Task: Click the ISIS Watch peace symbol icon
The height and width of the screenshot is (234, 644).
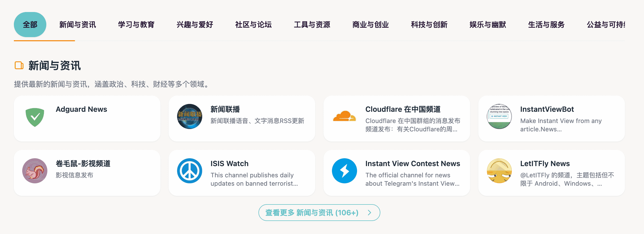Action: pyautogui.click(x=190, y=171)
